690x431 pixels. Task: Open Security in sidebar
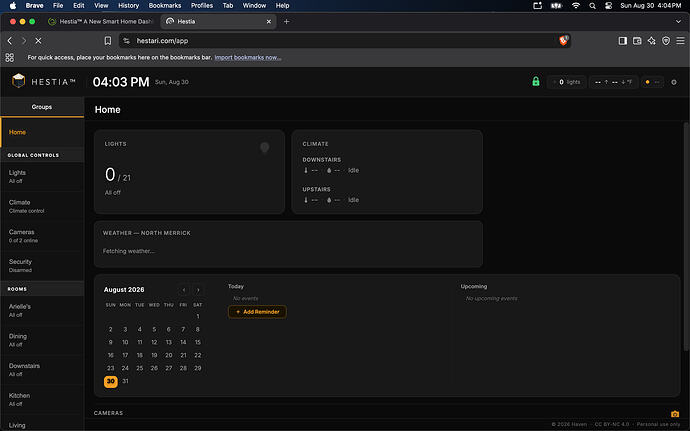[x=42, y=265]
